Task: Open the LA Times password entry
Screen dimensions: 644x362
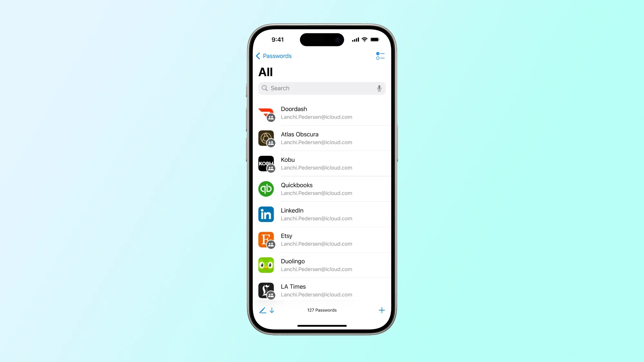Action: click(322, 290)
